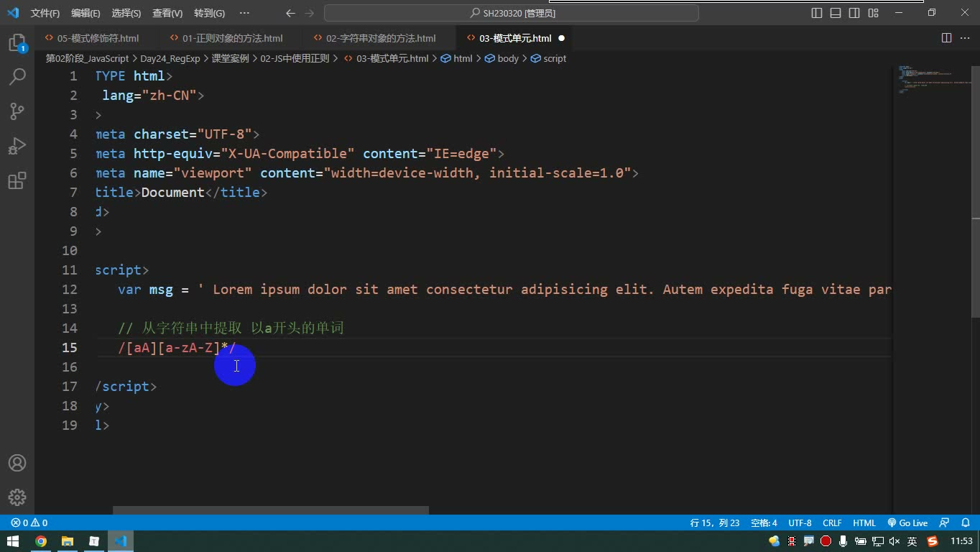Screen dimensions: 980x552
Task: Open Chrome from the Windows taskbar
Action: point(41,541)
